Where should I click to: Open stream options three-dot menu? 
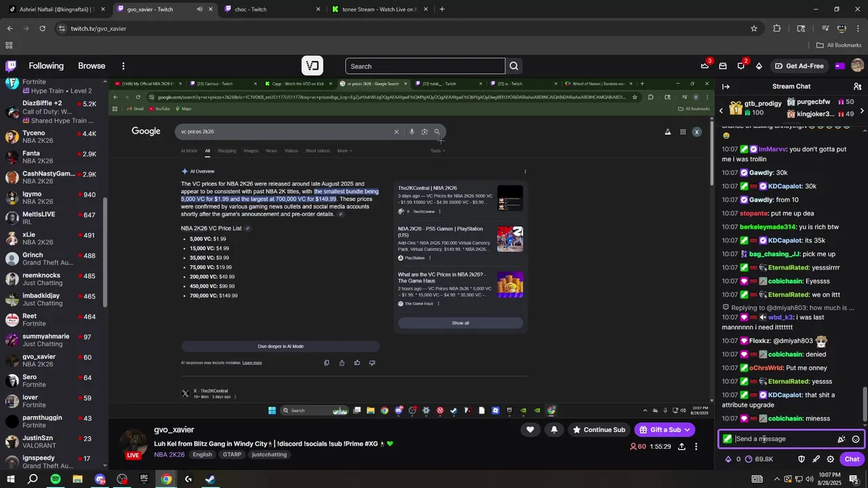tap(696, 447)
